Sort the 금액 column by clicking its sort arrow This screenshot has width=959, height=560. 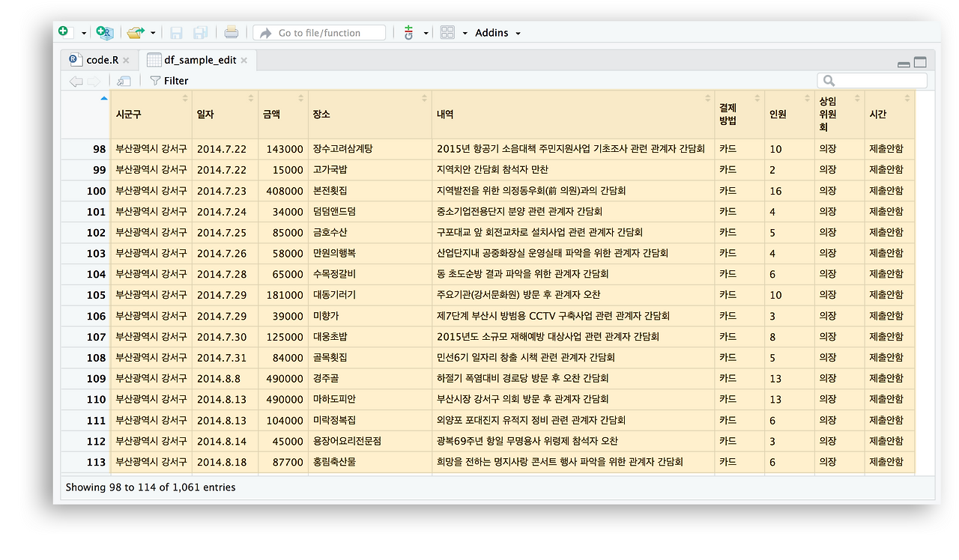coord(302,97)
